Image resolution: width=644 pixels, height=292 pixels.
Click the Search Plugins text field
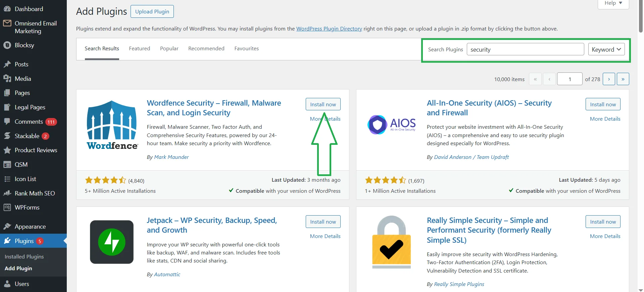525,50
